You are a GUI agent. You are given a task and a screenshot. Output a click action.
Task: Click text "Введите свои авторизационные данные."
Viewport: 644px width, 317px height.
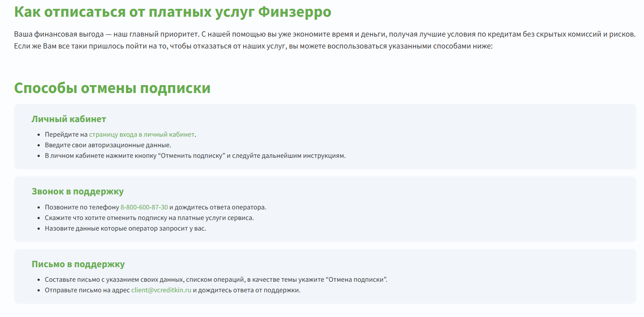point(108,145)
